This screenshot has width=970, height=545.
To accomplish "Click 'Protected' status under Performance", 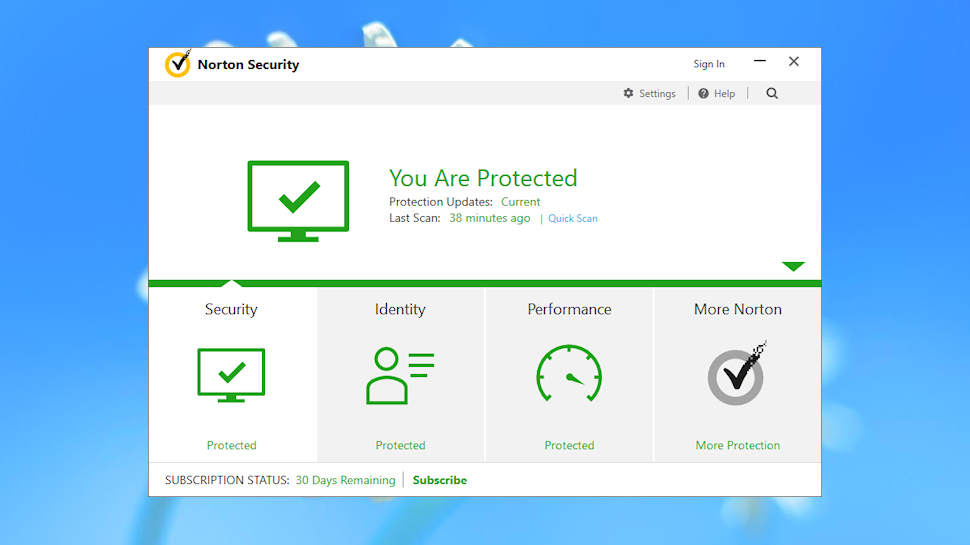I will click(x=569, y=445).
